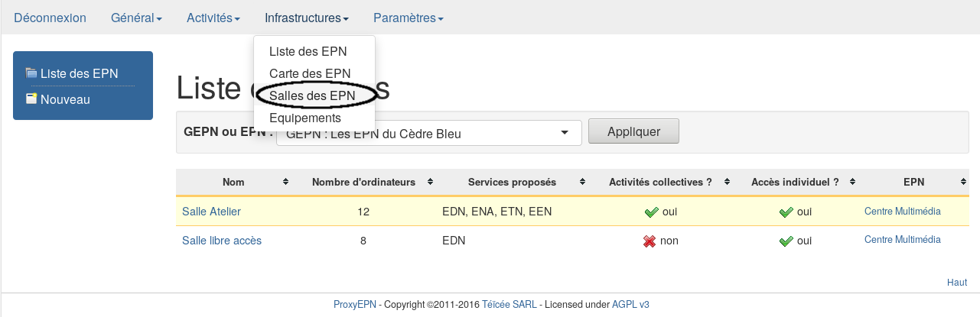Click the Nouveau note icon in sidebar
Viewport: 980px width, 317px height.
pyautogui.click(x=31, y=99)
